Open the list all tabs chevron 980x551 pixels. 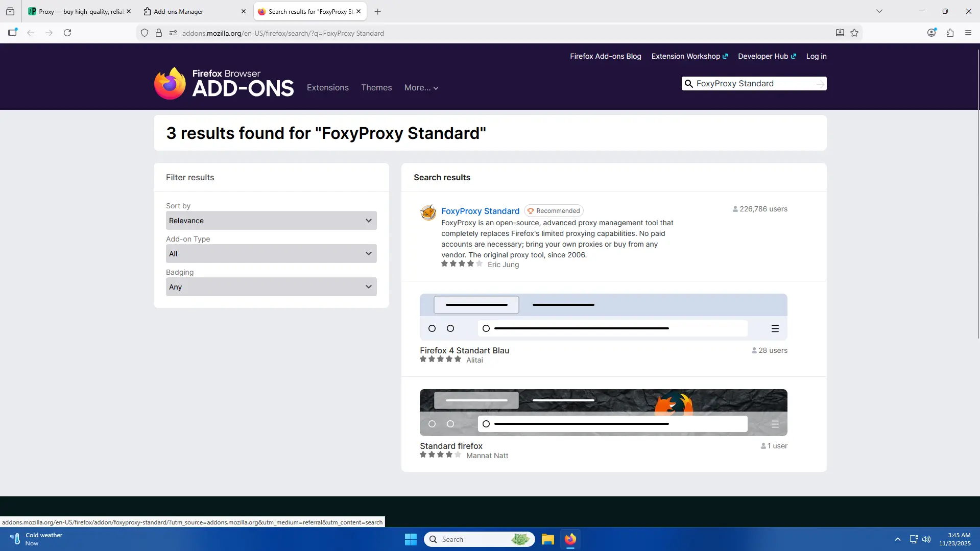[879, 11]
